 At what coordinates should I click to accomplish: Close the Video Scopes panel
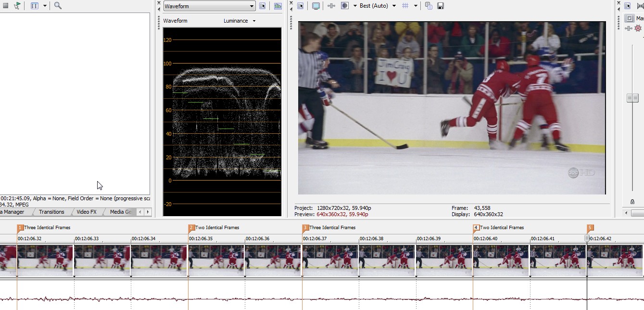point(159,3)
